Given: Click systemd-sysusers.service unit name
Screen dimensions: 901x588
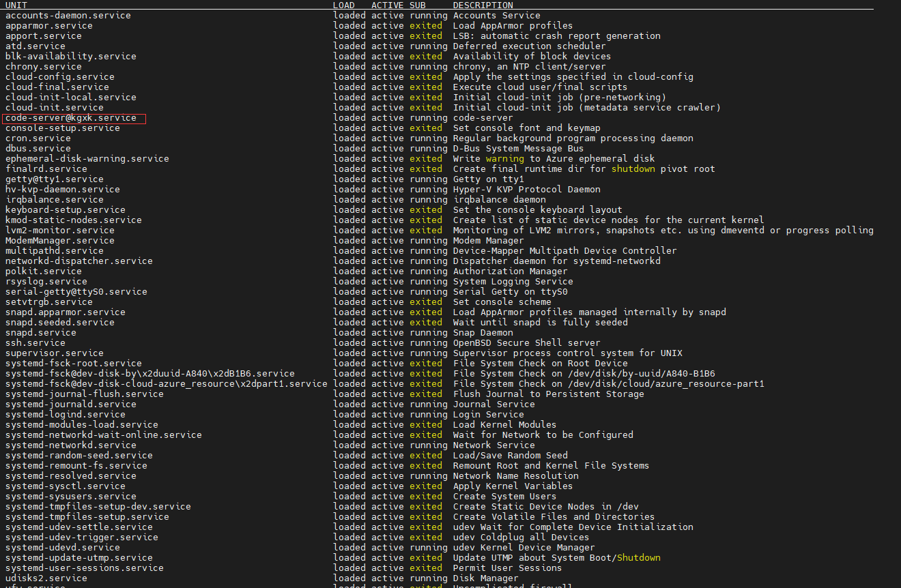Looking at the screenshot, I should [71, 497].
